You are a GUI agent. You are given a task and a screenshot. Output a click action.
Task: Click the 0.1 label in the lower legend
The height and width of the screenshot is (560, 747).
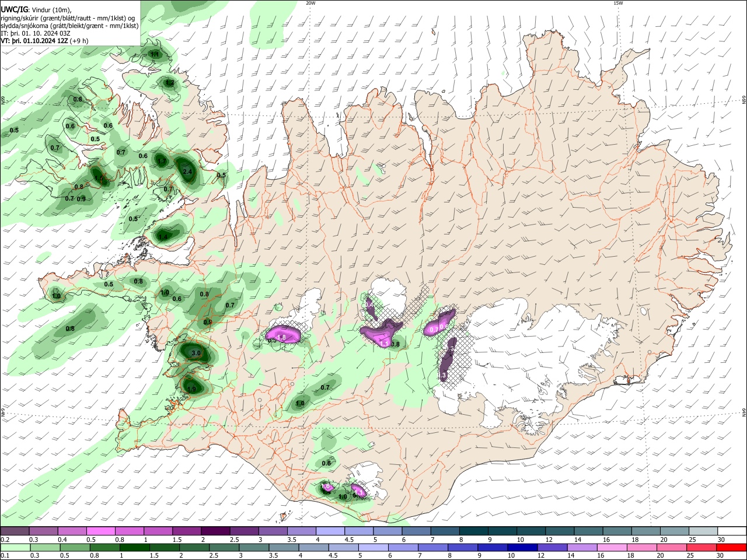tap(5, 556)
